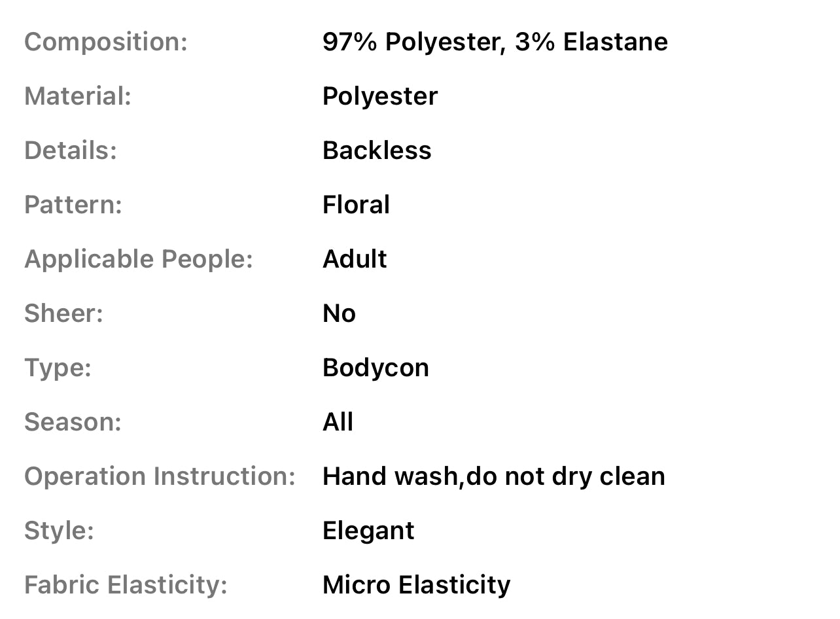Tap the Floral pattern value

click(356, 205)
